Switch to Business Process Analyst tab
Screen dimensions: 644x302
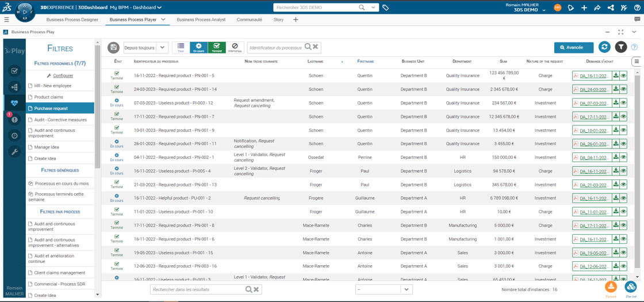(x=201, y=20)
